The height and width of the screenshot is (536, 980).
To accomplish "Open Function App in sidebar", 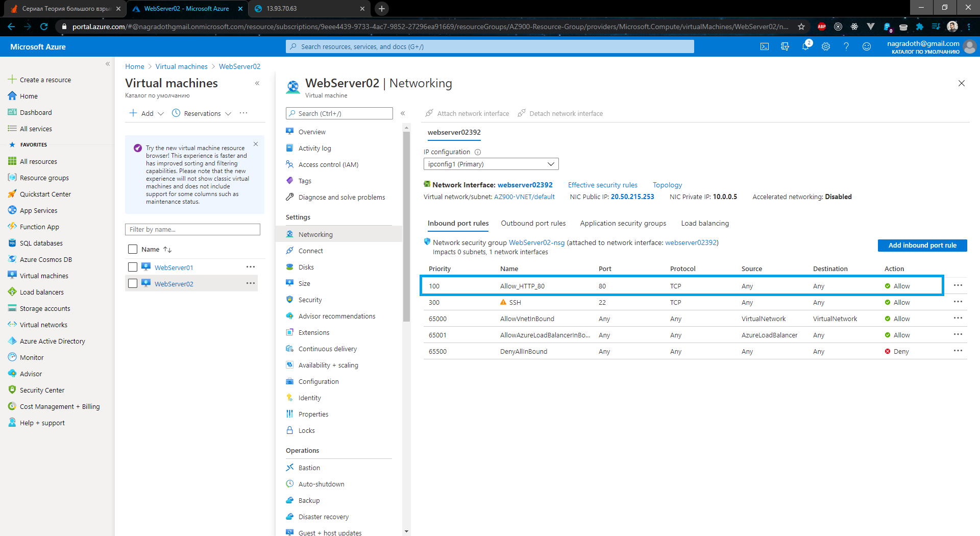I will point(39,227).
